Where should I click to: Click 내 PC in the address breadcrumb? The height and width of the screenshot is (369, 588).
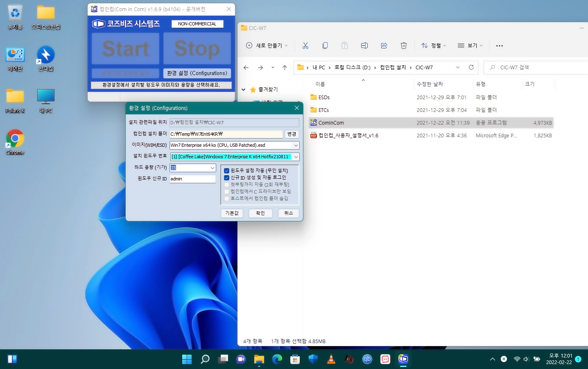click(x=319, y=68)
